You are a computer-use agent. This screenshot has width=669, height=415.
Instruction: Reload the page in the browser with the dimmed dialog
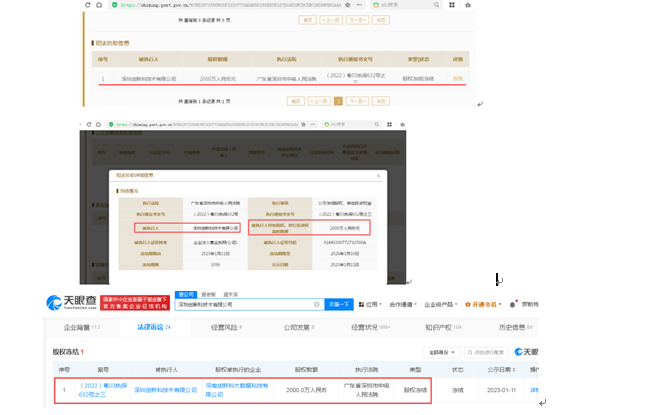click(x=89, y=125)
